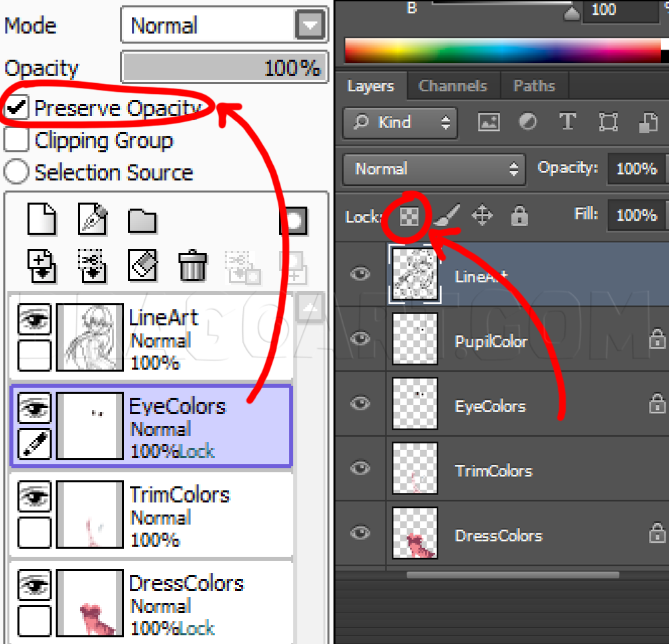Click the lock all padlock icon

(x=519, y=215)
